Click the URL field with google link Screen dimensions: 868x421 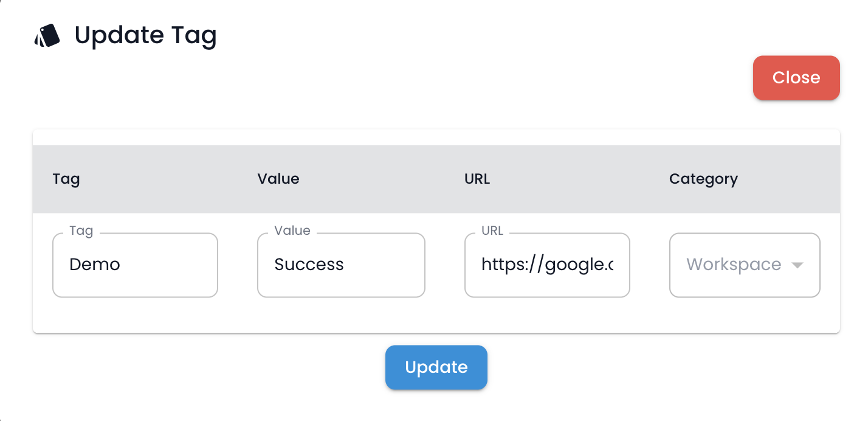[x=546, y=265]
